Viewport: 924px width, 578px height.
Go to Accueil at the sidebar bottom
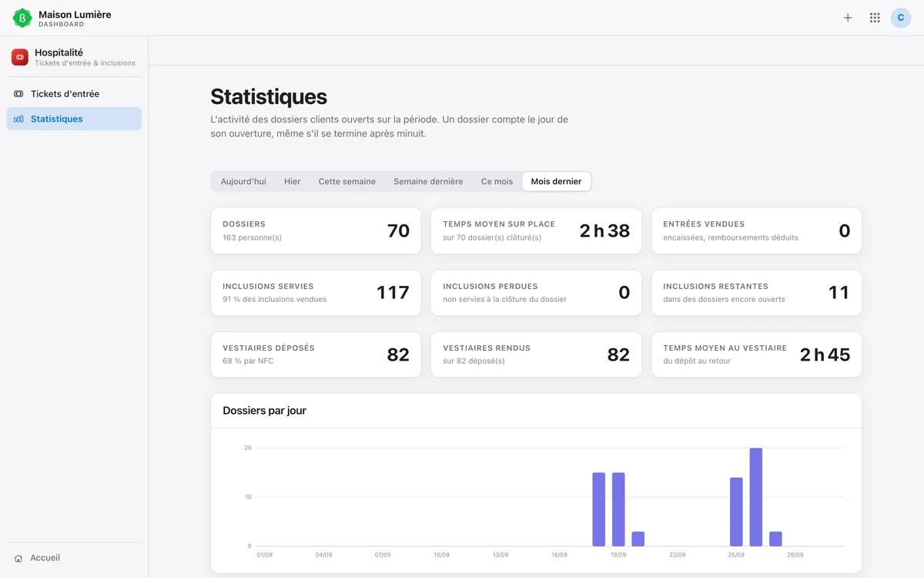74,558
